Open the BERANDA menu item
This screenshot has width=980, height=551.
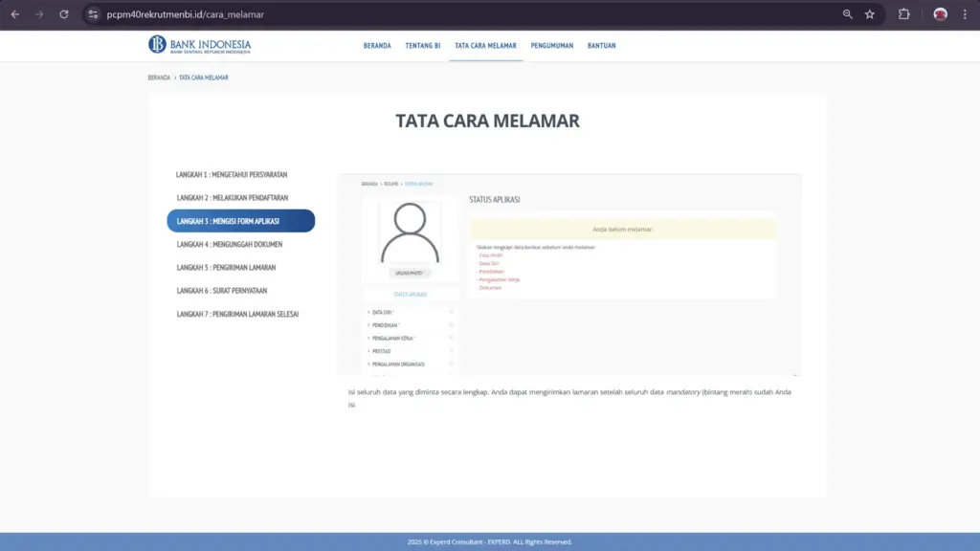[377, 46]
